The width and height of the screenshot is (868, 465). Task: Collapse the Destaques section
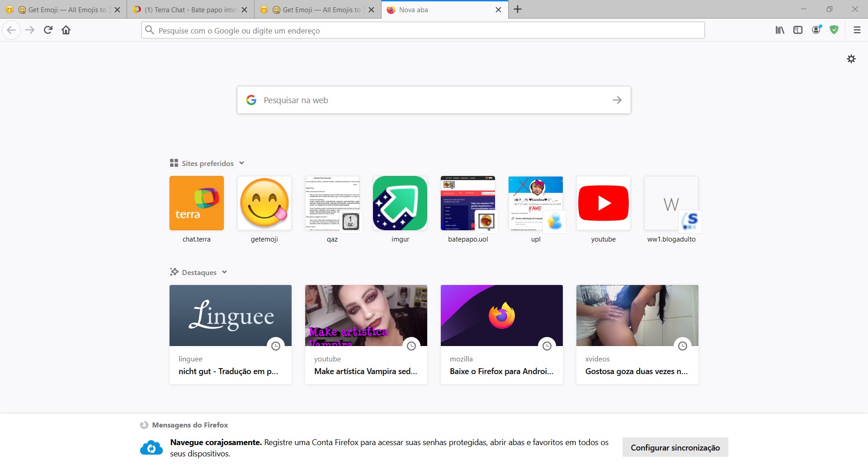pyautogui.click(x=224, y=272)
